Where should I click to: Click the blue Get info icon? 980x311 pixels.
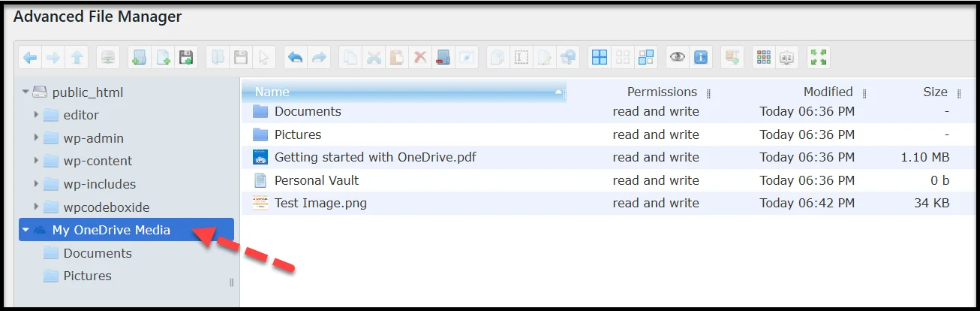coord(701,57)
